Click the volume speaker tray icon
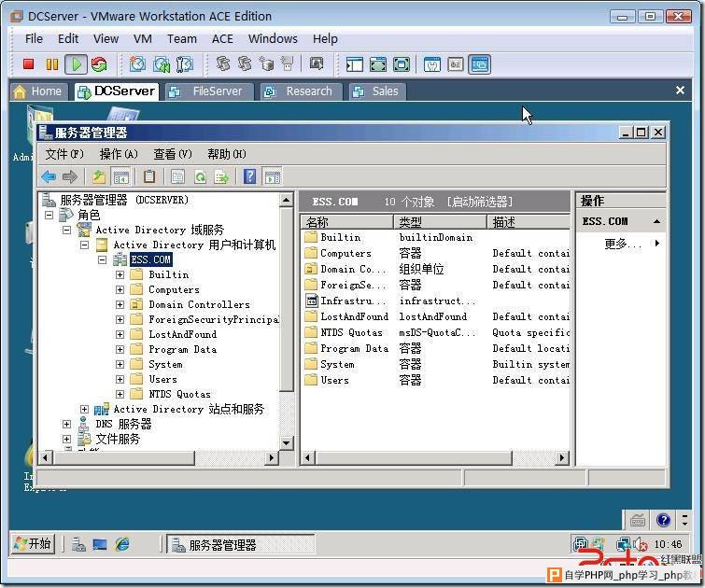The height and width of the screenshot is (588, 705). tap(641, 544)
